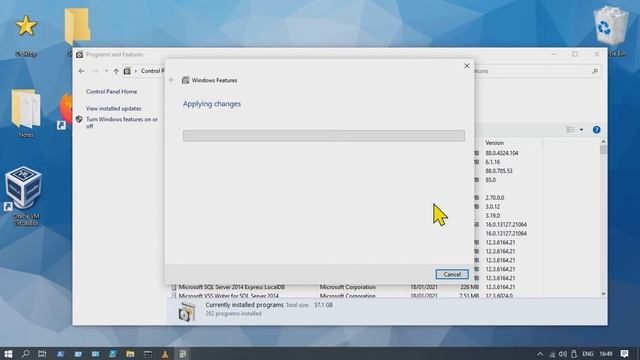Open Task View on the taskbar

(x=42, y=353)
